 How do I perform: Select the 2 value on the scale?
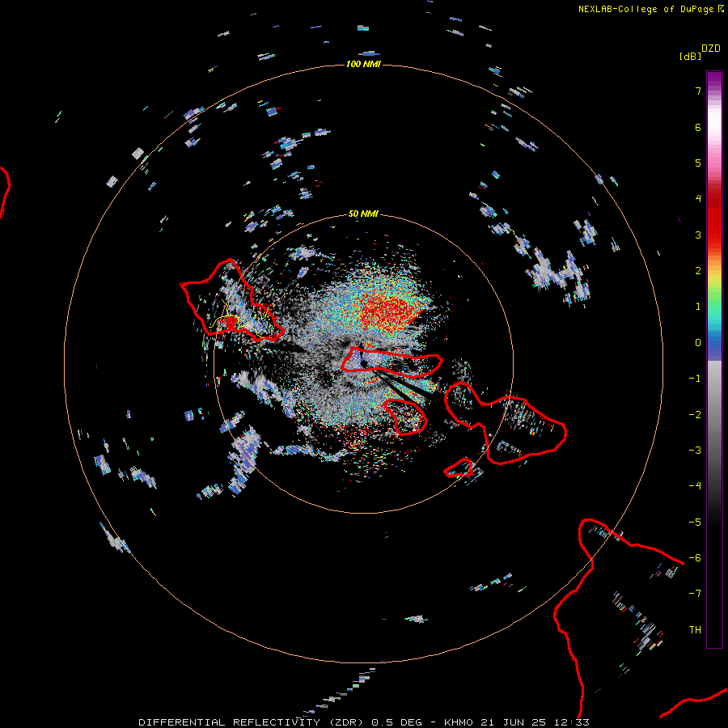(698, 271)
